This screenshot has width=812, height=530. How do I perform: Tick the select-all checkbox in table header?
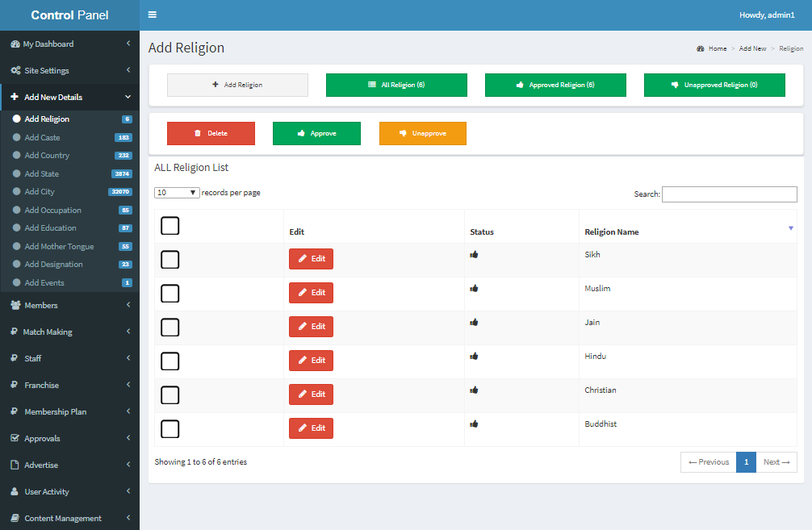click(170, 226)
